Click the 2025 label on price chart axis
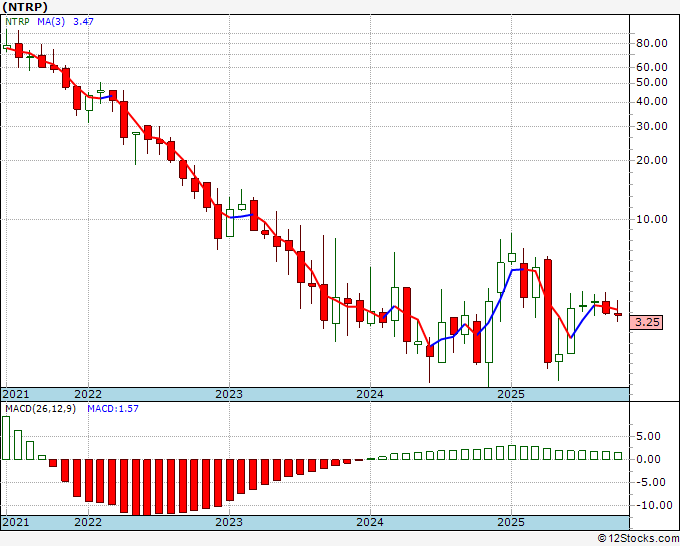The height and width of the screenshot is (546, 680). 511,394
